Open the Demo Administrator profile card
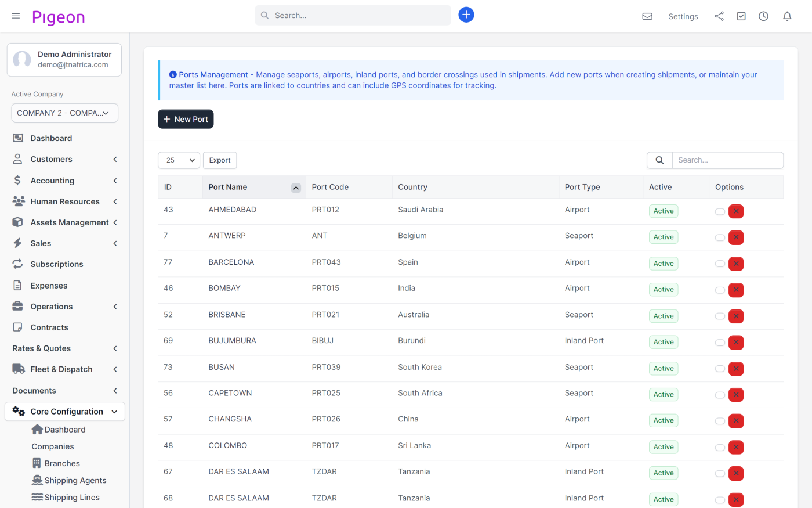The height and width of the screenshot is (508, 812). [x=64, y=60]
